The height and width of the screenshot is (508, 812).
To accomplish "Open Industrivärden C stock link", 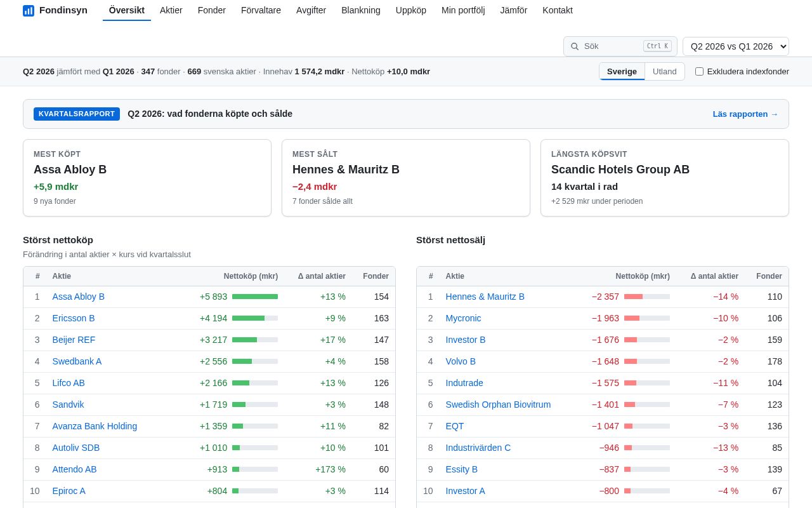I will 478,448.
